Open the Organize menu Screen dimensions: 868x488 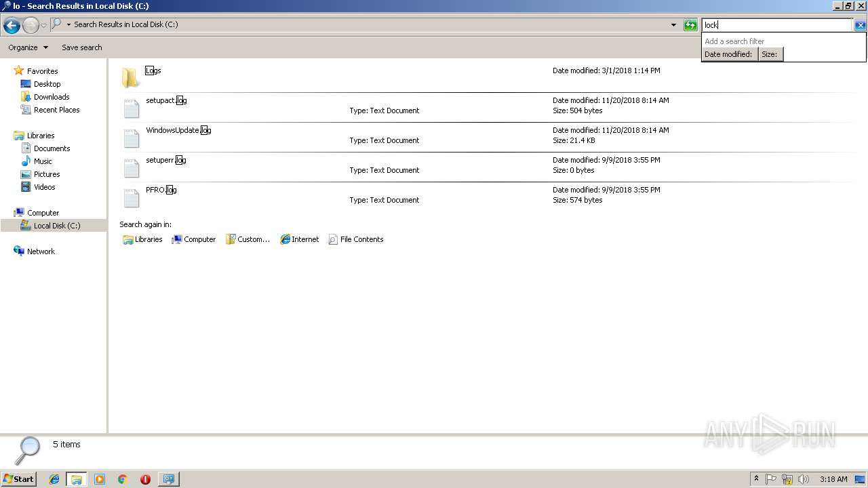(x=28, y=47)
